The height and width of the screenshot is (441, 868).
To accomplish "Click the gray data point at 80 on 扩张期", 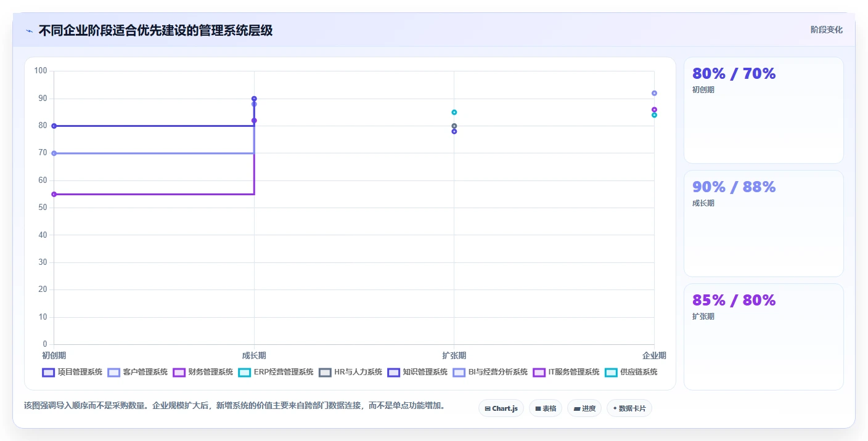I will pos(454,126).
